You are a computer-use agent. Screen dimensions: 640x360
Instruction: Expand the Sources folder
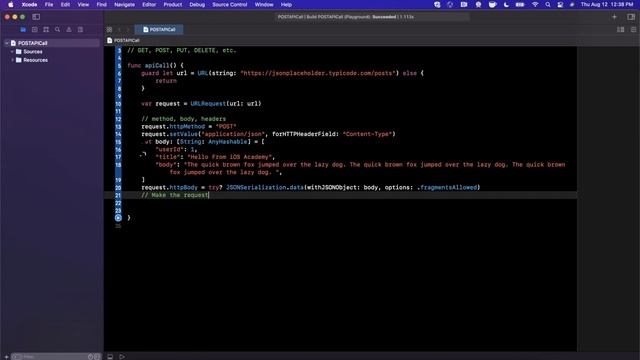[x=12, y=51]
